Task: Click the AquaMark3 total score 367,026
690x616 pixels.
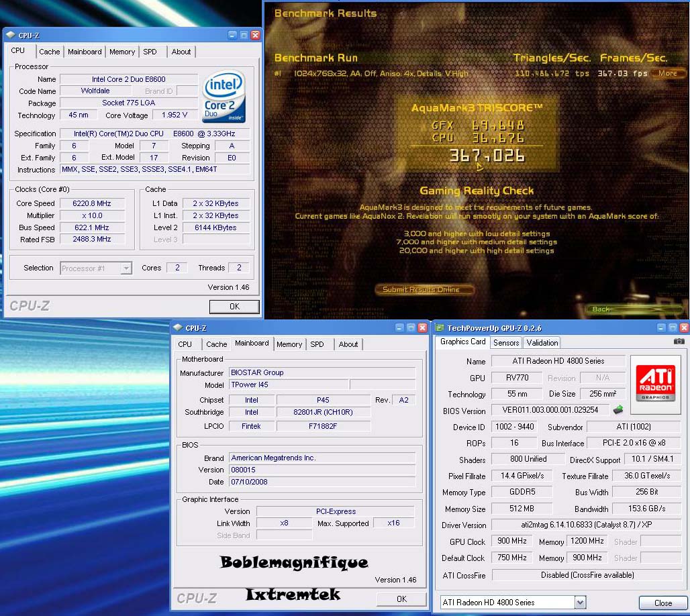Action: point(487,156)
